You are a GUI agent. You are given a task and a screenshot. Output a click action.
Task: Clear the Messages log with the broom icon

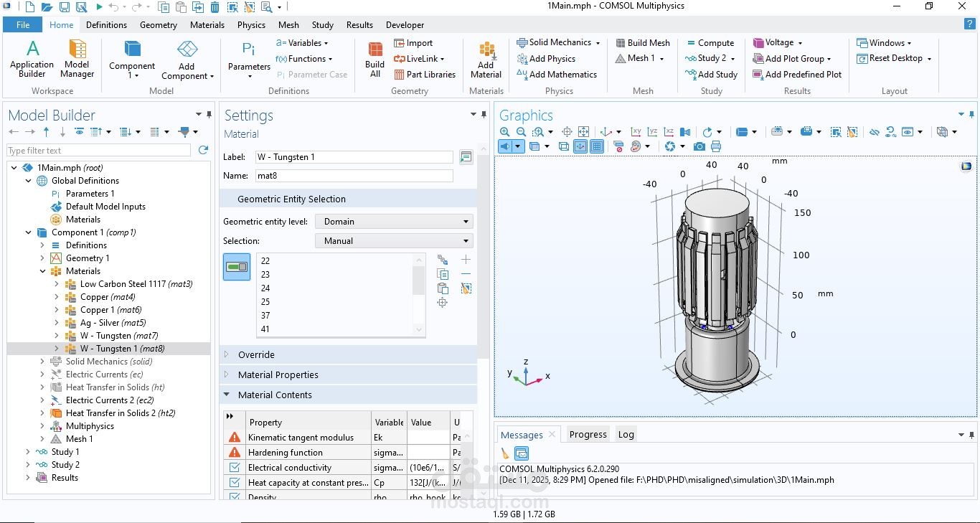tap(505, 453)
